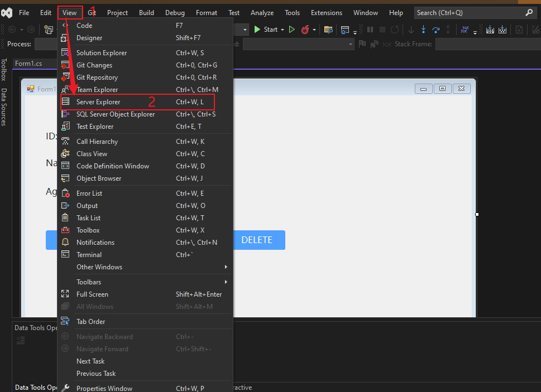
Task: Select SQL Server Object Explorer
Action: [x=146, y=114]
